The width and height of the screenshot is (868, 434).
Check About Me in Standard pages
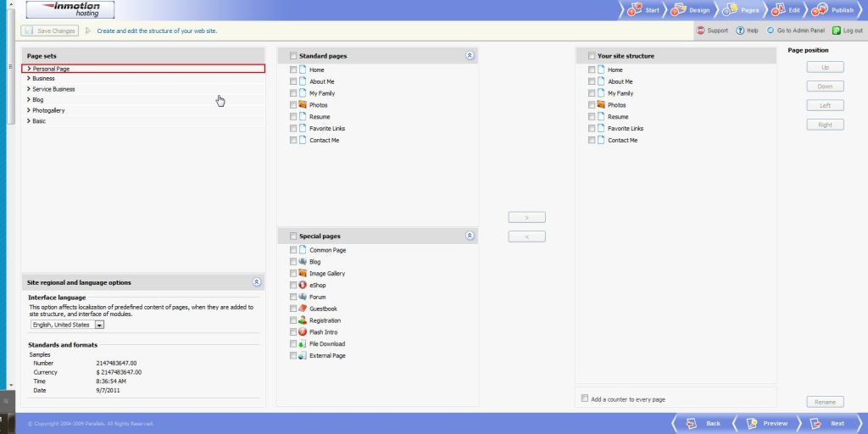[293, 81]
